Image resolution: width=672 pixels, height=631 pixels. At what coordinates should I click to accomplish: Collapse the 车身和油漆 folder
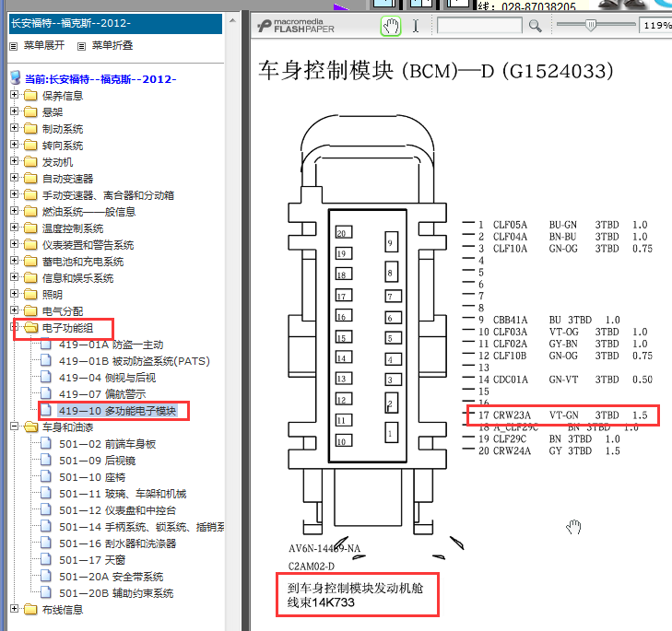14,427
